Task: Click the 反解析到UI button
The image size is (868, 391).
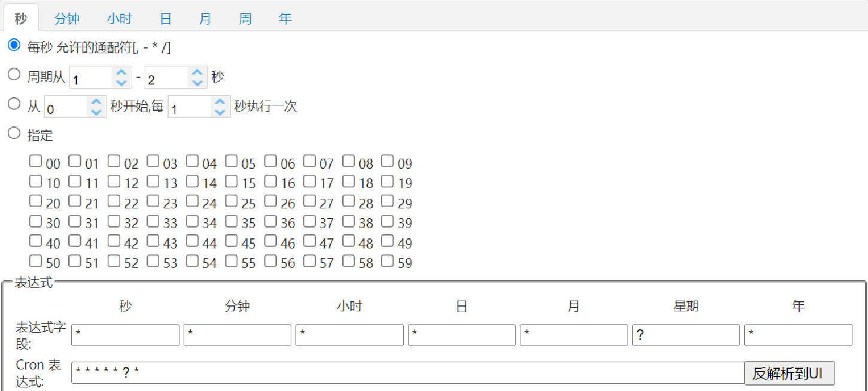Action: 789,372
